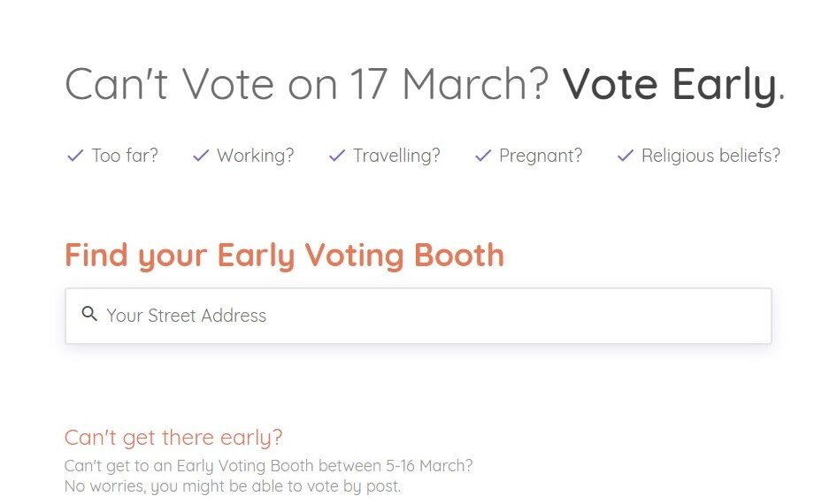Open the 'Can't get there early?' link
Screen dimensions: 814x504
pos(173,437)
